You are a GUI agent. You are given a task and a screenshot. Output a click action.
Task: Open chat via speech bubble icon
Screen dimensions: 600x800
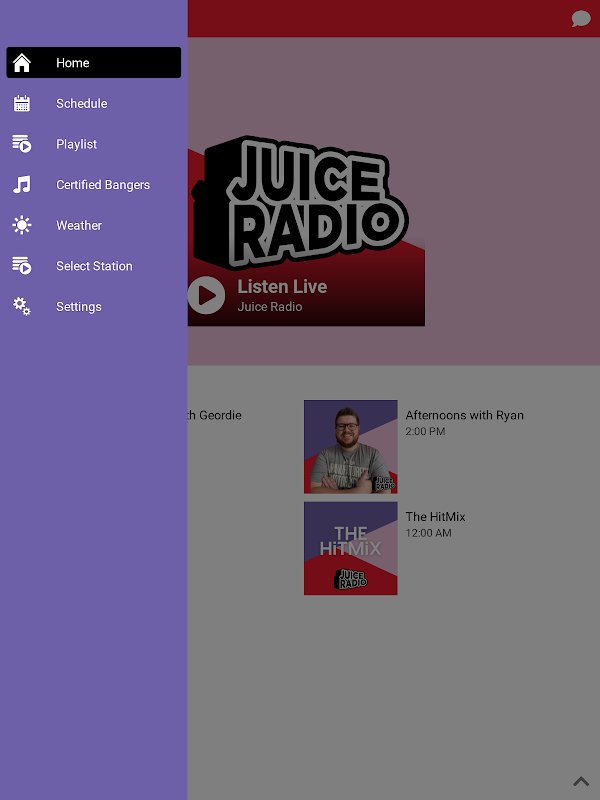pos(581,19)
